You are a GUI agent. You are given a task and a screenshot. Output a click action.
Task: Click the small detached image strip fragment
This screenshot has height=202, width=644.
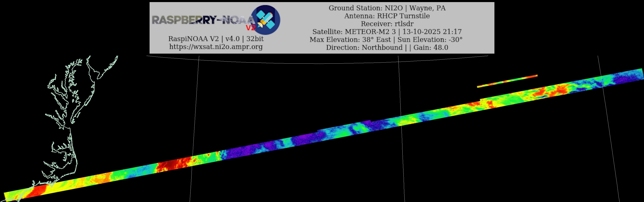pos(507,81)
